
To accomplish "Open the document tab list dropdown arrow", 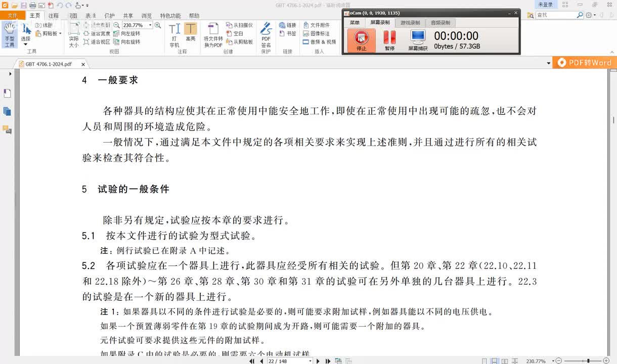I will 549,64.
